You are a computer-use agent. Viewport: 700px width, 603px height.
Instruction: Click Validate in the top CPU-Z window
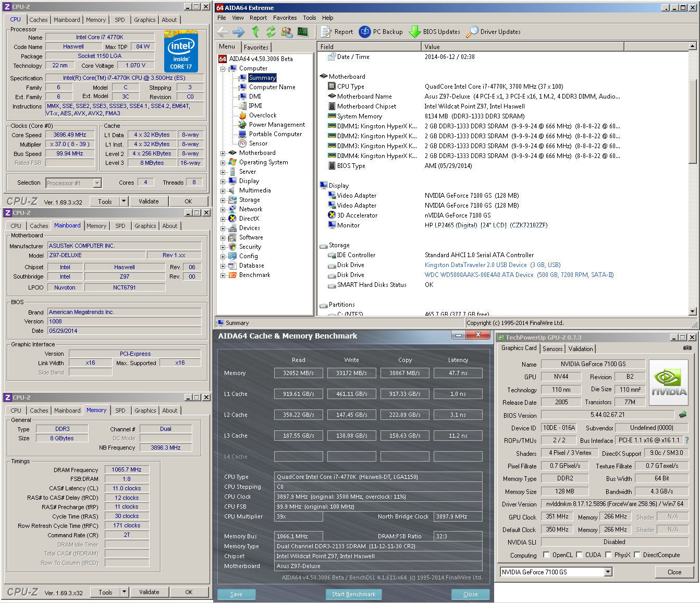[x=149, y=201]
